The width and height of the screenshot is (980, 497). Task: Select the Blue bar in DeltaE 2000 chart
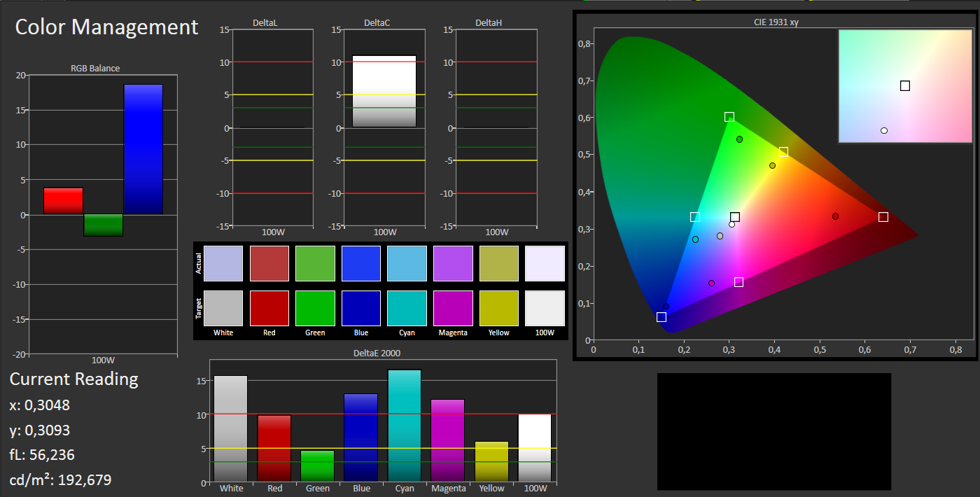(361, 437)
